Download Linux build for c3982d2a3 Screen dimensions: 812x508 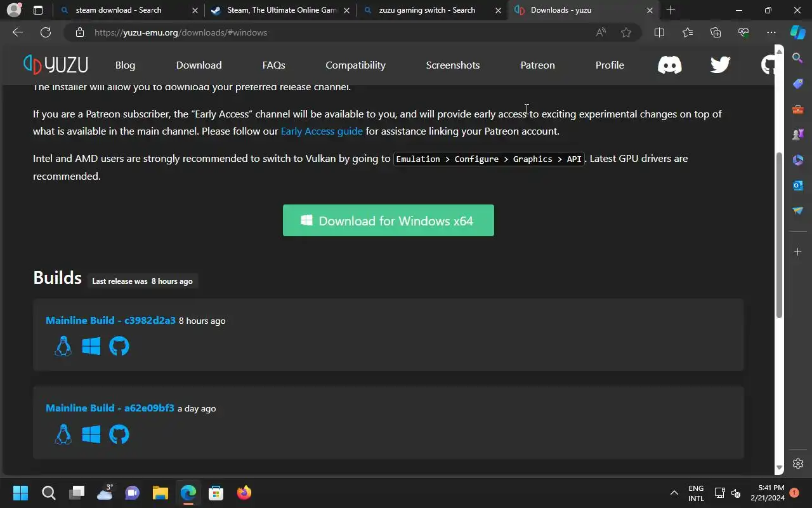[63, 346]
